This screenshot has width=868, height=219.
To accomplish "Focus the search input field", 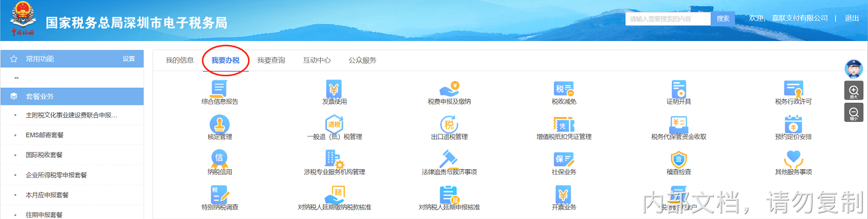I will coord(668,19).
